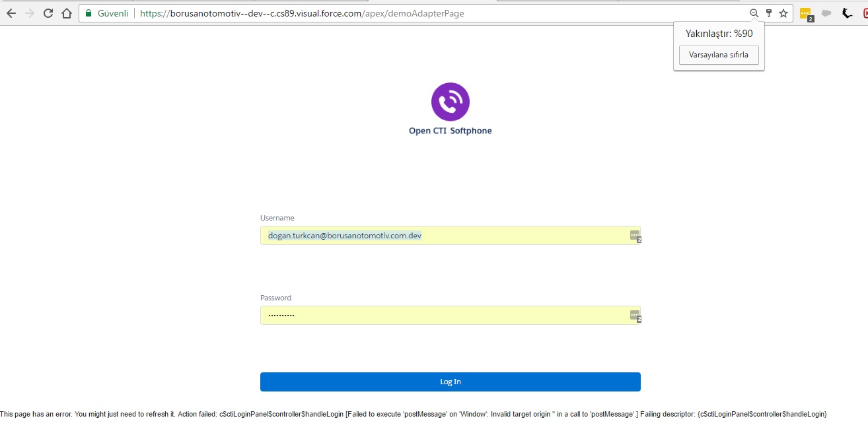Click the red extension icon at top right

(x=864, y=13)
